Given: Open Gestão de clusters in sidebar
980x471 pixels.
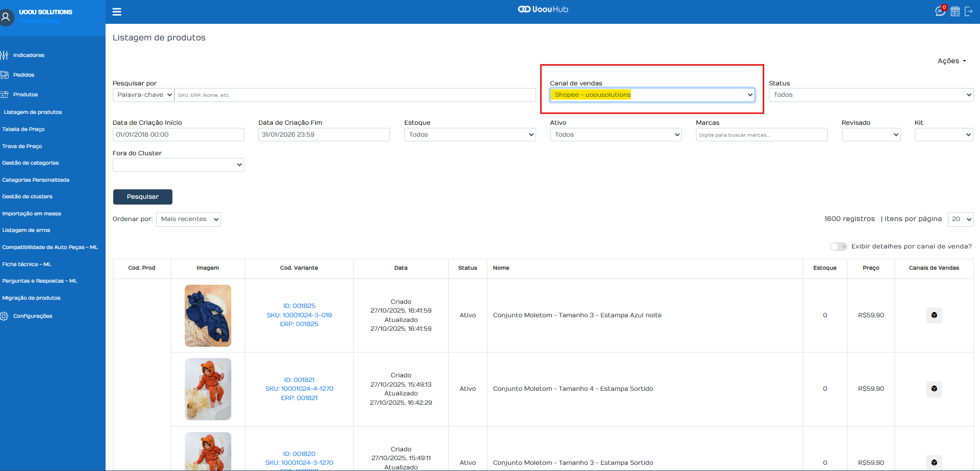Looking at the screenshot, I should (x=27, y=196).
